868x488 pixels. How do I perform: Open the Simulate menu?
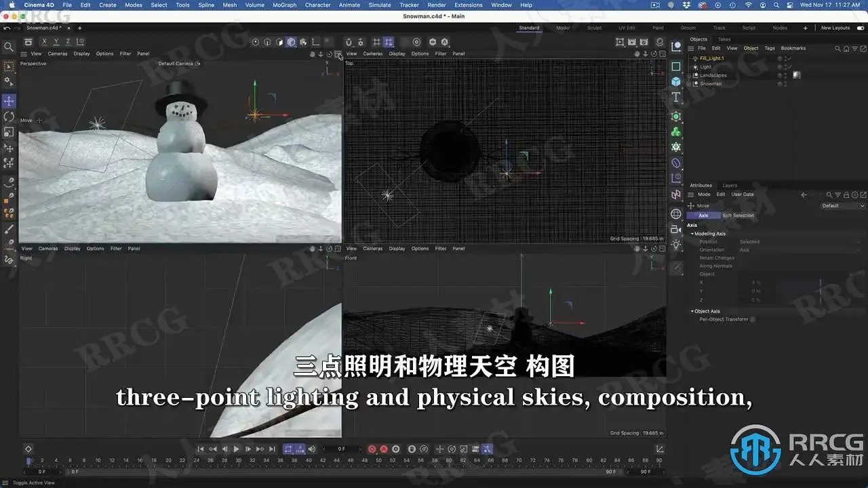[380, 5]
